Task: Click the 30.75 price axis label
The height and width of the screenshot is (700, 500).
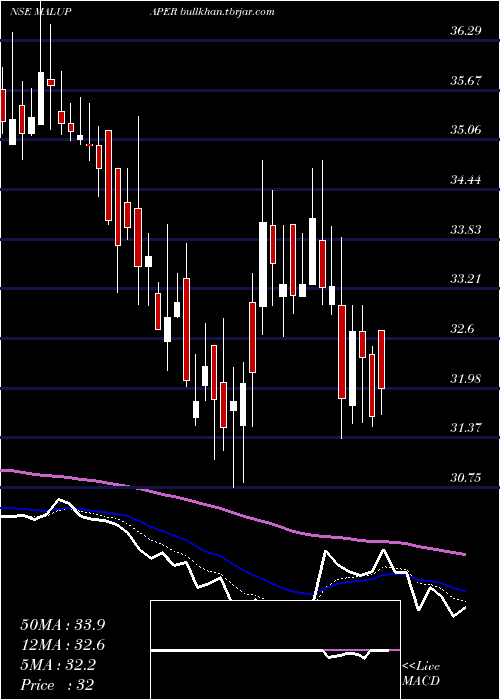Action: point(464,478)
